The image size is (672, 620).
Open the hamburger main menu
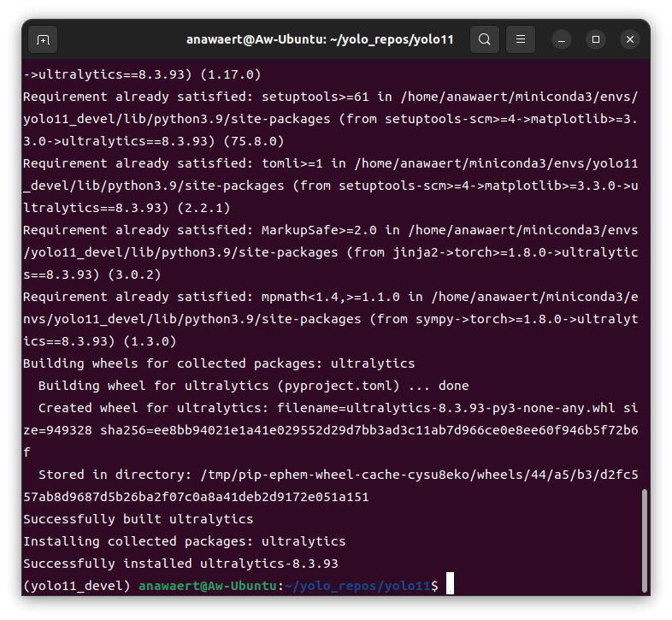pyautogui.click(x=521, y=39)
